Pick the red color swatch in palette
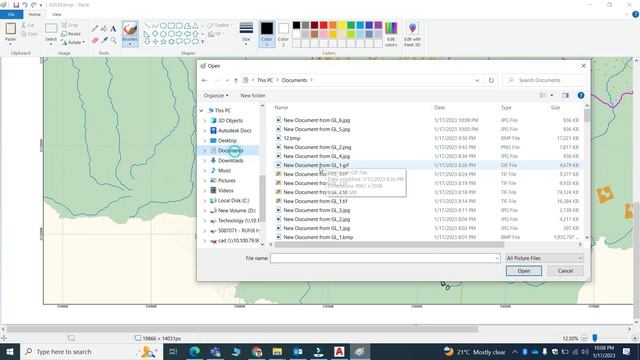Viewport: 640px width, 360px height. (323, 25)
